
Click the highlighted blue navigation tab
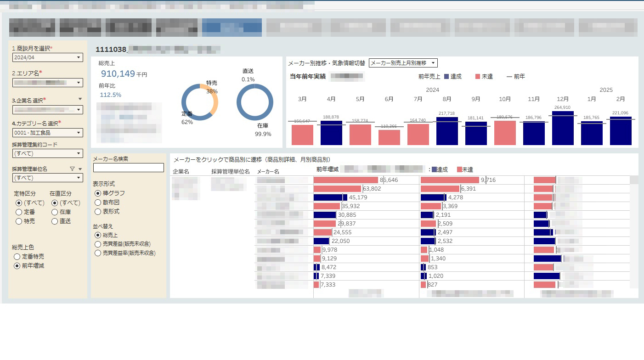(x=232, y=28)
